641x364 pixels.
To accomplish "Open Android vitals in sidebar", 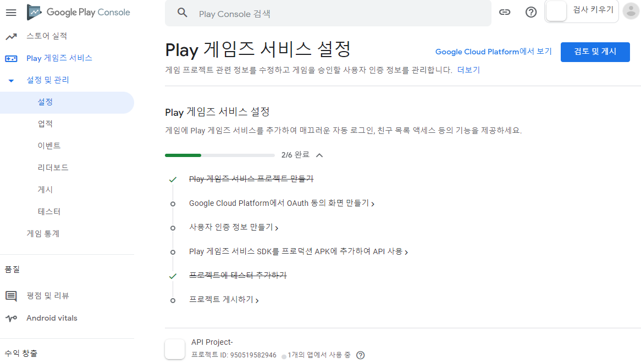I will click(52, 318).
